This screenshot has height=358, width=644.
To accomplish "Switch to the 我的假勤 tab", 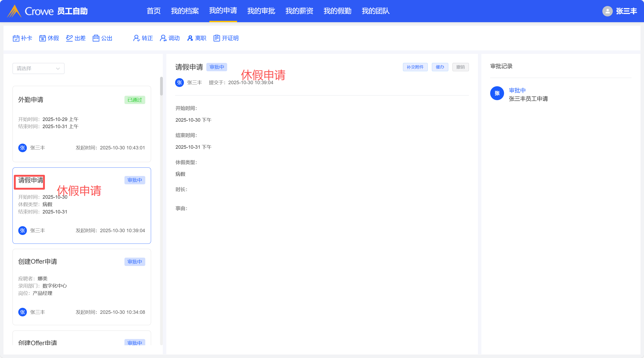I will click(337, 11).
